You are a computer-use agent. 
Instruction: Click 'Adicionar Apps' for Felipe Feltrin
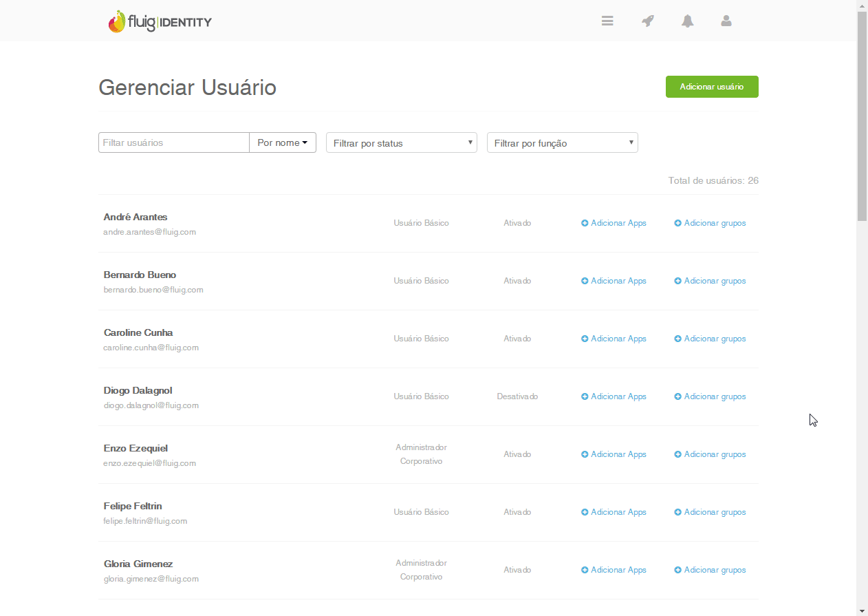[618, 512]
